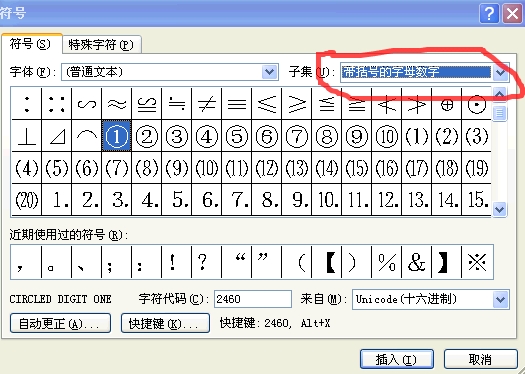Pick the circled number six symbol
Screen dimensions: 525x374
(x=267, y=136)
